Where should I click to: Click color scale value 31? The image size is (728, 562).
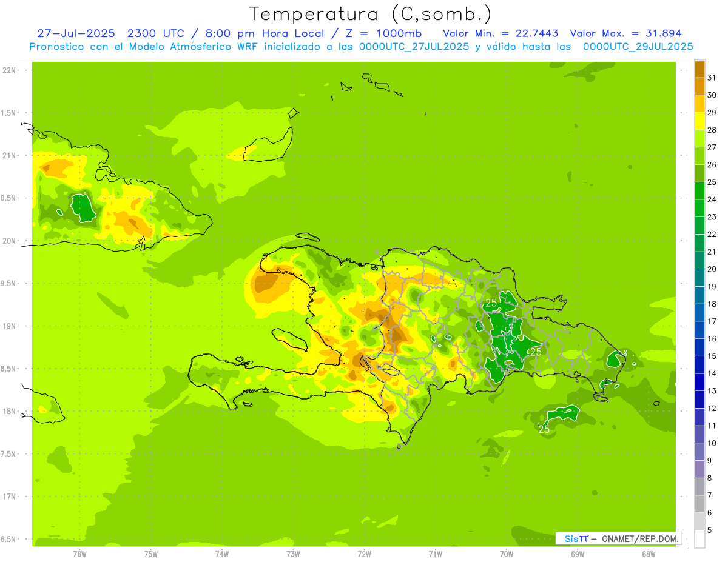712,78
